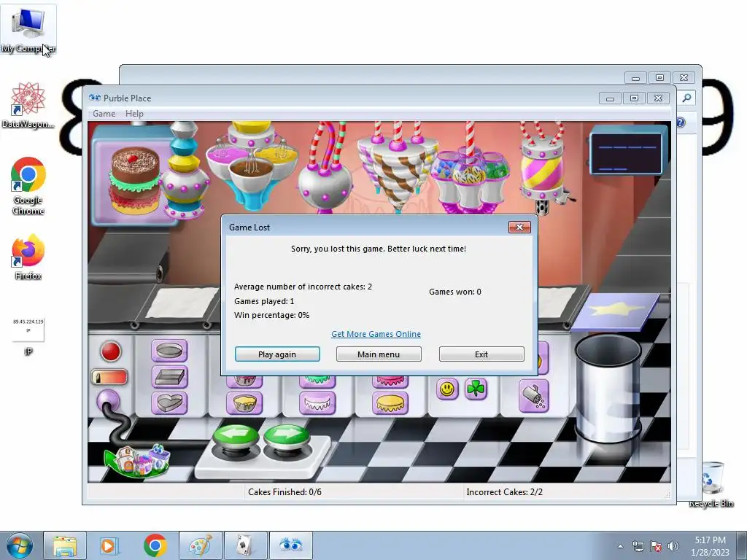Open Chrome from the taskbar
Viewport: 747px width, 560px height.
155,545
